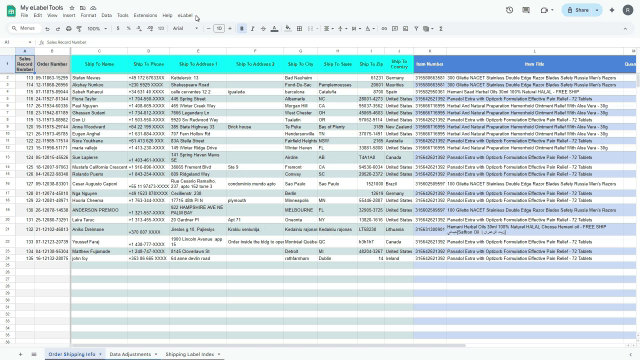Open the functions sigma menu

[441, 29]
